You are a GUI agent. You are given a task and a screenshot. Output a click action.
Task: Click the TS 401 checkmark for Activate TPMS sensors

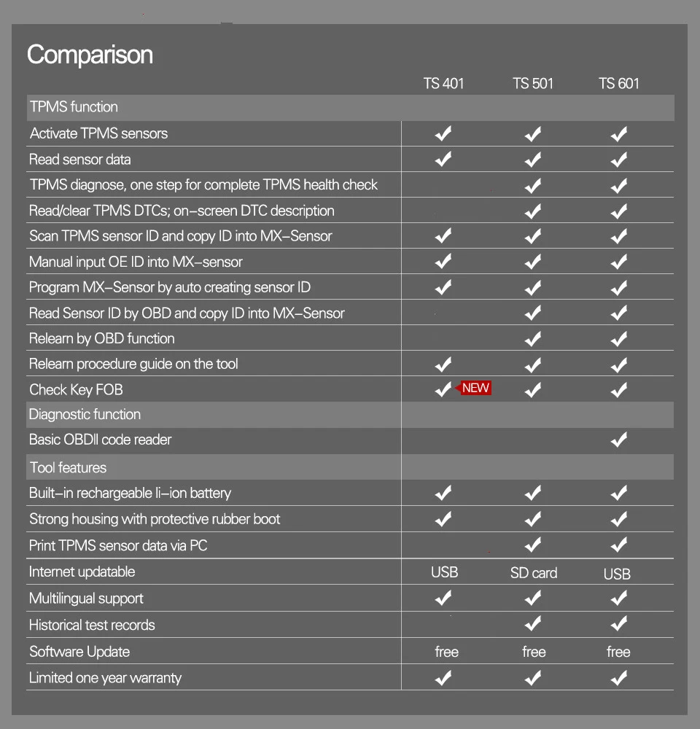pyautogui.click(x=443, y=133)
